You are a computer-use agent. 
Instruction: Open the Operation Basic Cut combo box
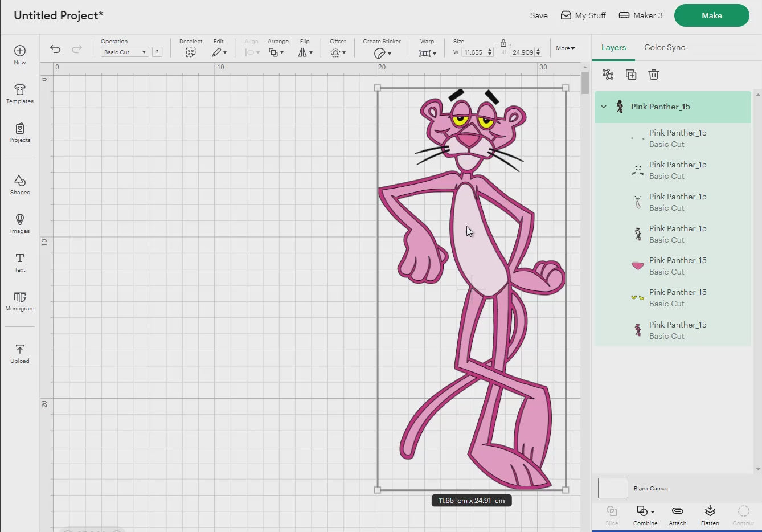[x=125, y=52]
